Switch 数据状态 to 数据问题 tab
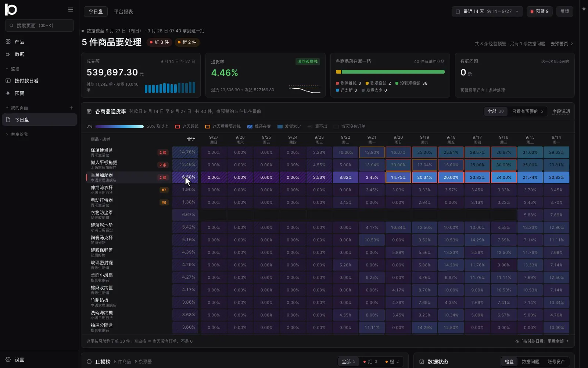Viewport: 588px width, 368px height. click(x=531, y=362)
